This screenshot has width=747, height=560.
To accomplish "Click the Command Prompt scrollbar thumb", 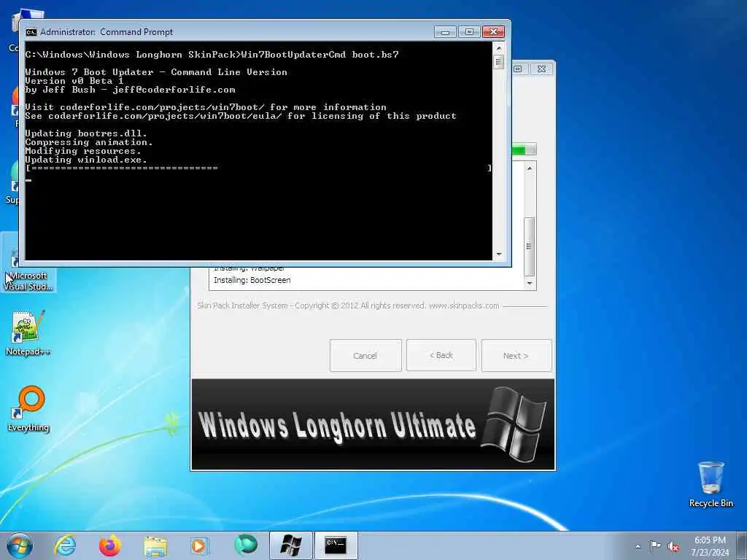I will [x=499, y=62].
